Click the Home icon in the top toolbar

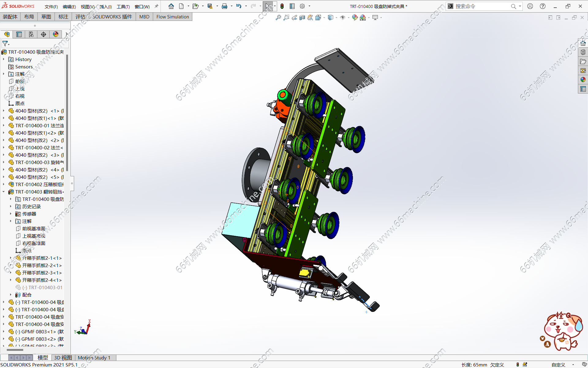[x=171, y=6]
